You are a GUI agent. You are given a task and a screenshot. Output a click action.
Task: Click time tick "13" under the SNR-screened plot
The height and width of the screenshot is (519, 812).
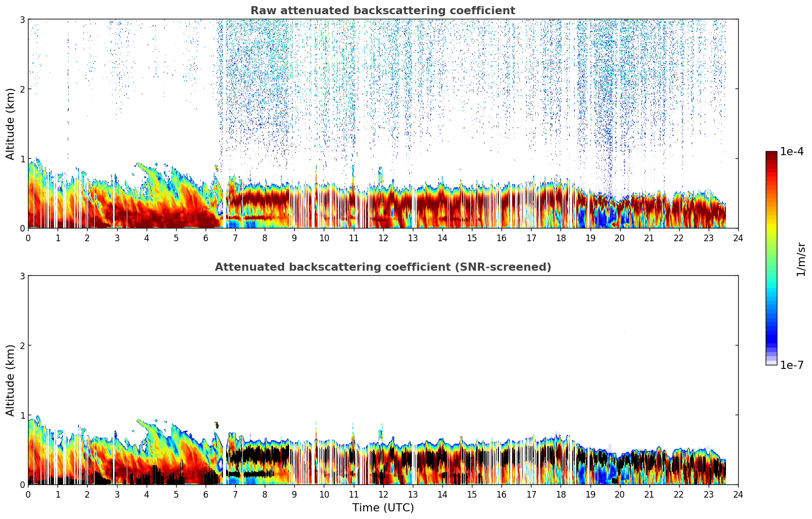pyautogui.click(x=412, y=494)
